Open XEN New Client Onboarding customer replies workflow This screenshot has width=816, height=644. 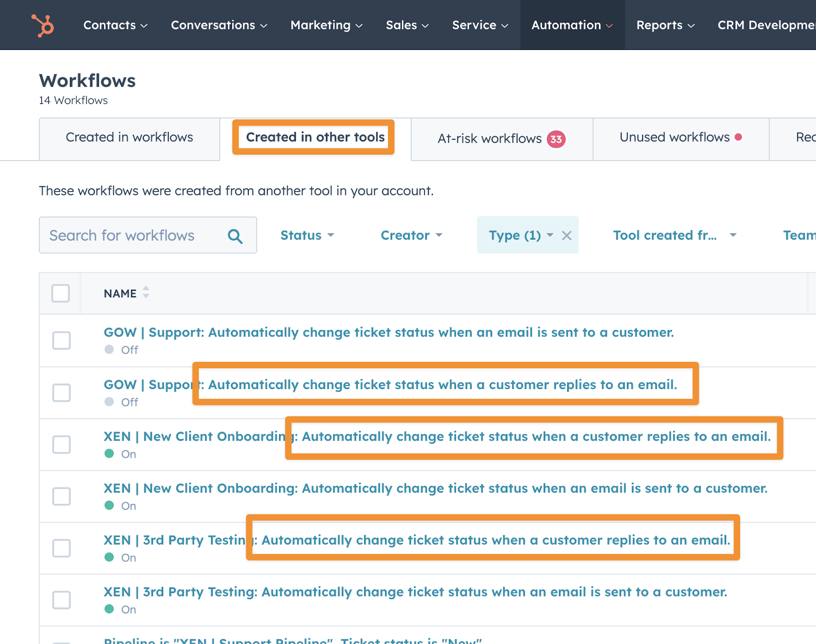pos(437,437)
